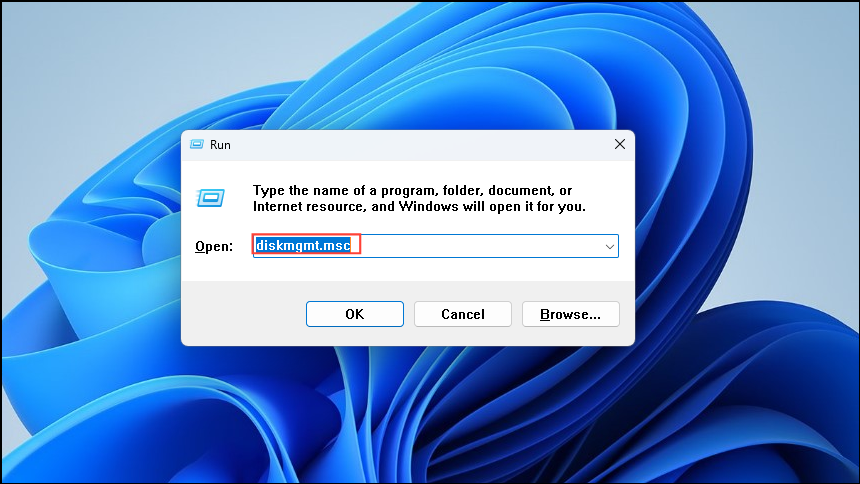Click the Run icon in the title bar
The image size is (860, 484).
point(196,144)
